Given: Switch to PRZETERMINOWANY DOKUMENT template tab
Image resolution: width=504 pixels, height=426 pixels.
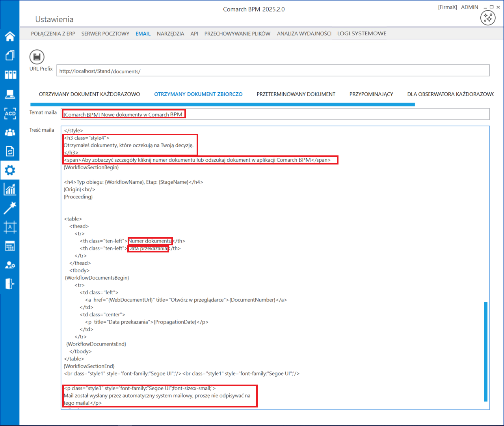Looking at the screenshot, I should [x=296, y=94].
